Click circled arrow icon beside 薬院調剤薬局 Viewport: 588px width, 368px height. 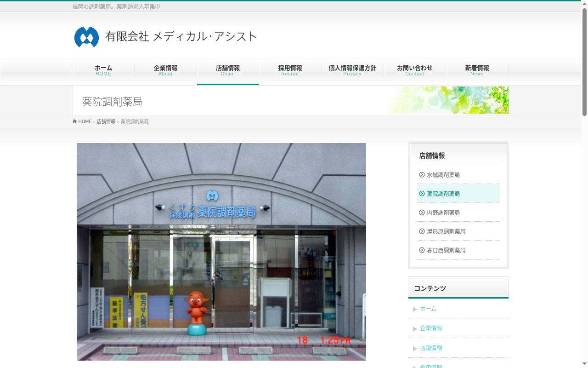click(x=422, y=194)
